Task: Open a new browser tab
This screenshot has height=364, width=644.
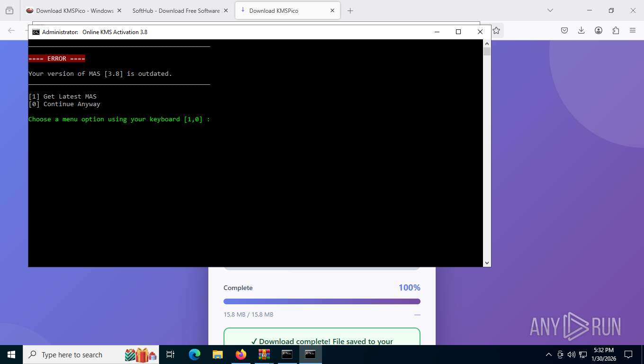Action: (x=350, y=10)
